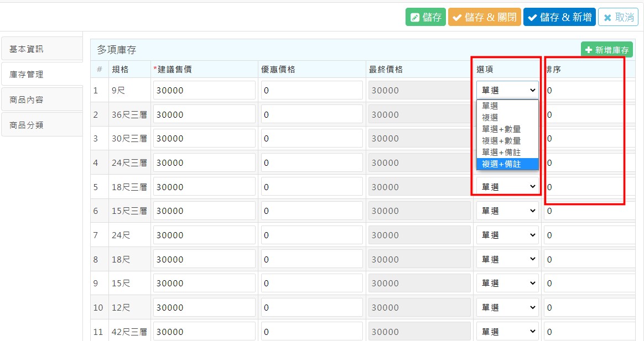Open the 基本資訊 tab

41,49
